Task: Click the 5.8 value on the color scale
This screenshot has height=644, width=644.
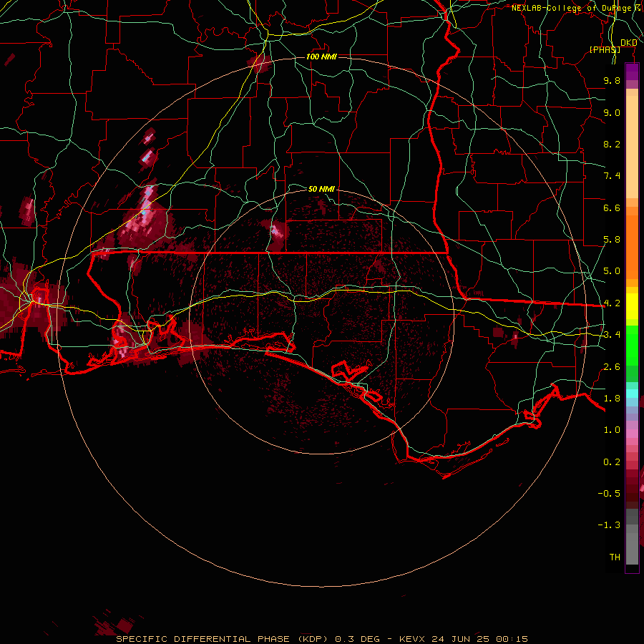Action: (x=612, y=240)
